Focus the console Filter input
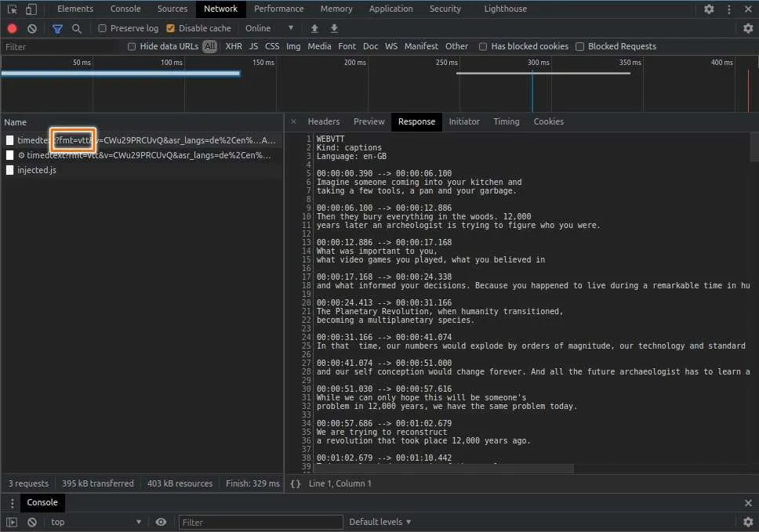The width and height of the screenshot is (759, 532). (261, 523)
